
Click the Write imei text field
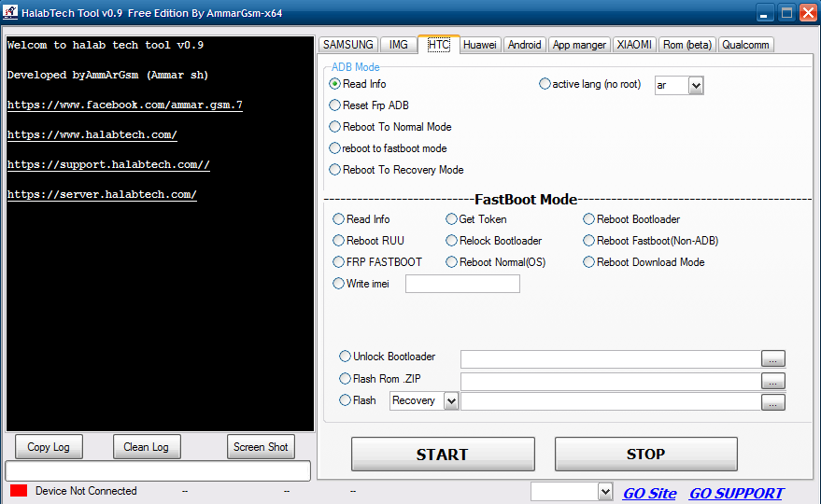[462, 284]
